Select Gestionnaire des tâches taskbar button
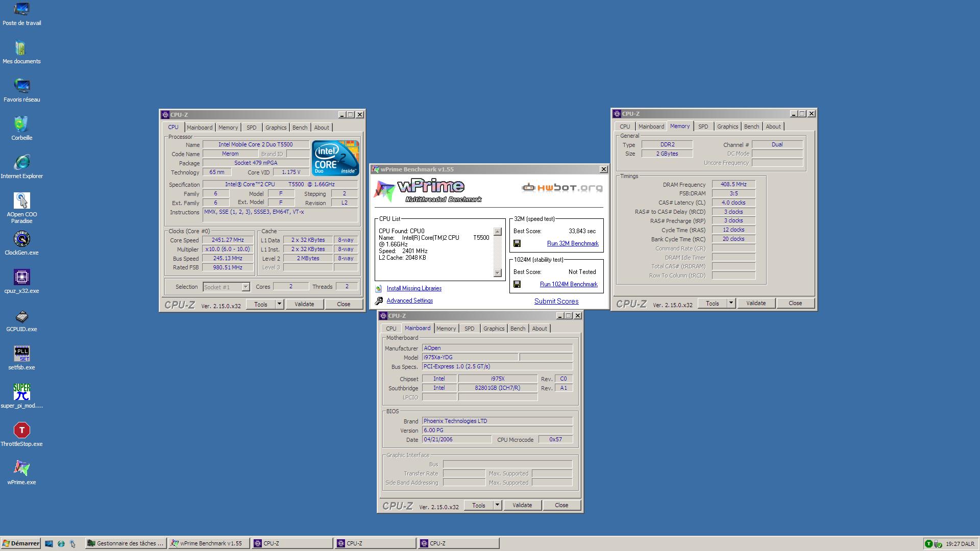This screenshot has height=551, width=980. (x=126, y=544)
